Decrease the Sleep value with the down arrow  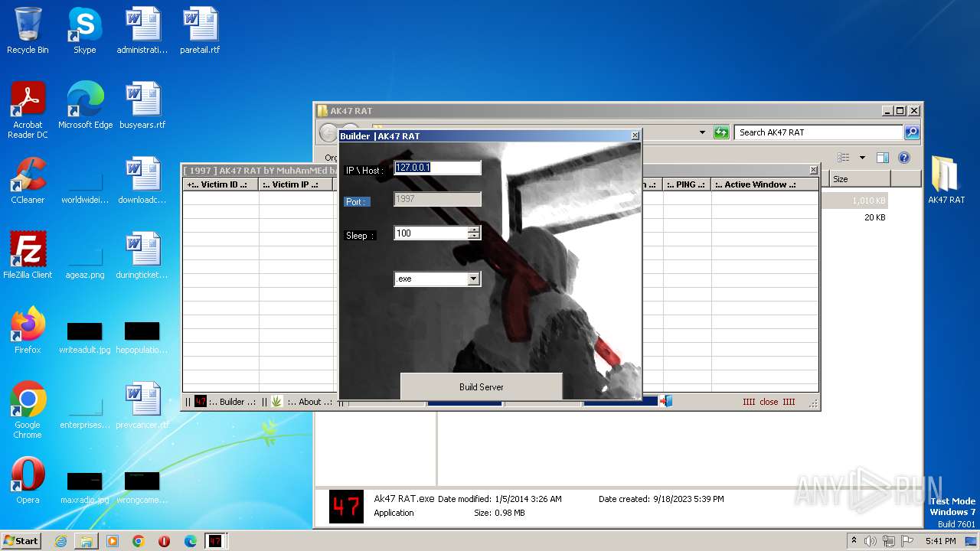tap(475, 236)
